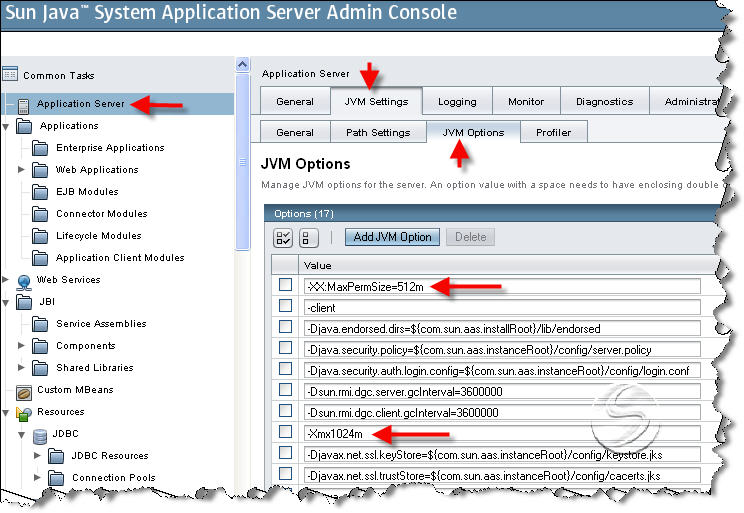744x513 pixels.
Task: Click the EJB Modules folder icon
Action: [40, 192]
